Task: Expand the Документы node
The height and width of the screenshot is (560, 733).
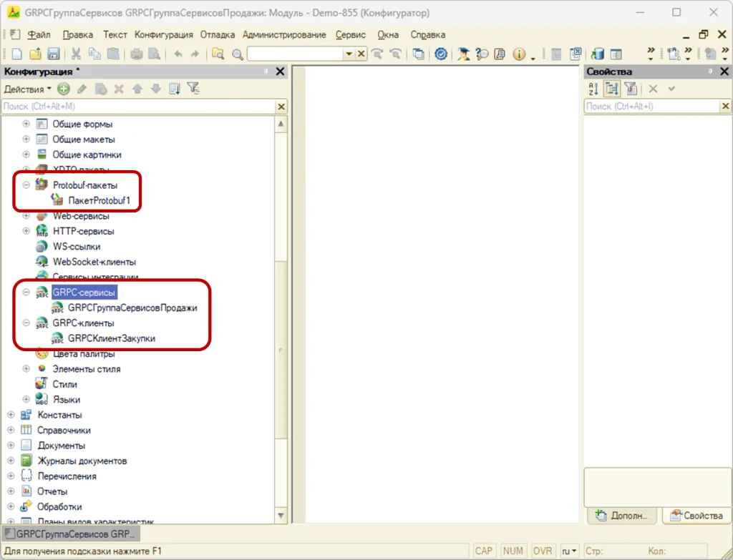Action: coord(11,445)
